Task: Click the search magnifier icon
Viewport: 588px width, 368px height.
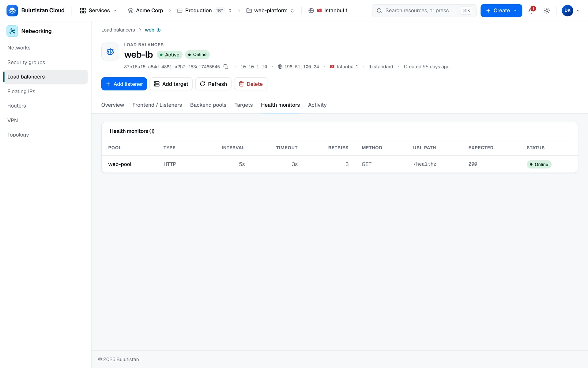Action: [379, 11]
